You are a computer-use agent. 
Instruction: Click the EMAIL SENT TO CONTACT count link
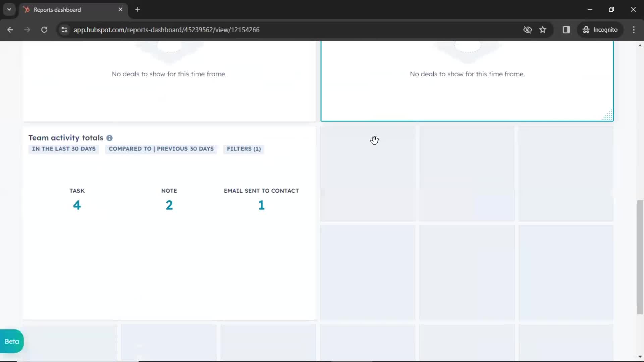(x=261, y=205)
